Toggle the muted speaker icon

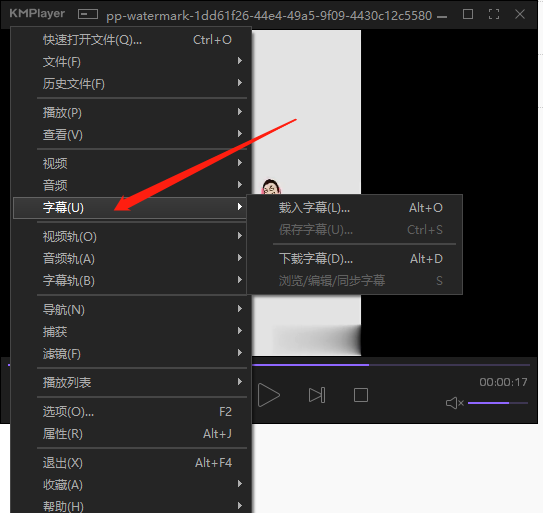454,403
